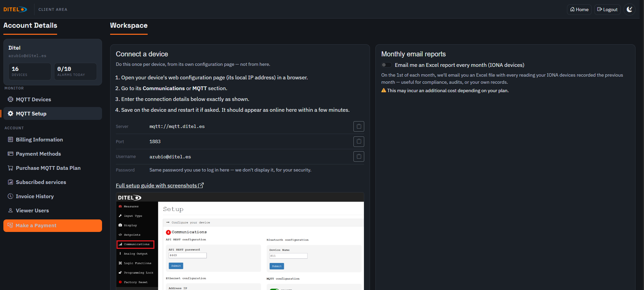Click the MQTT Setup gear icon
This screenshot has height=290, width=644.
(10, 113)
